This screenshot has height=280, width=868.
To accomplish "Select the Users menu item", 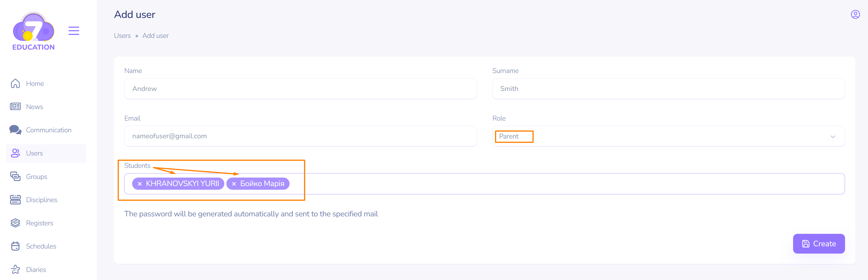I will point(34,153).
